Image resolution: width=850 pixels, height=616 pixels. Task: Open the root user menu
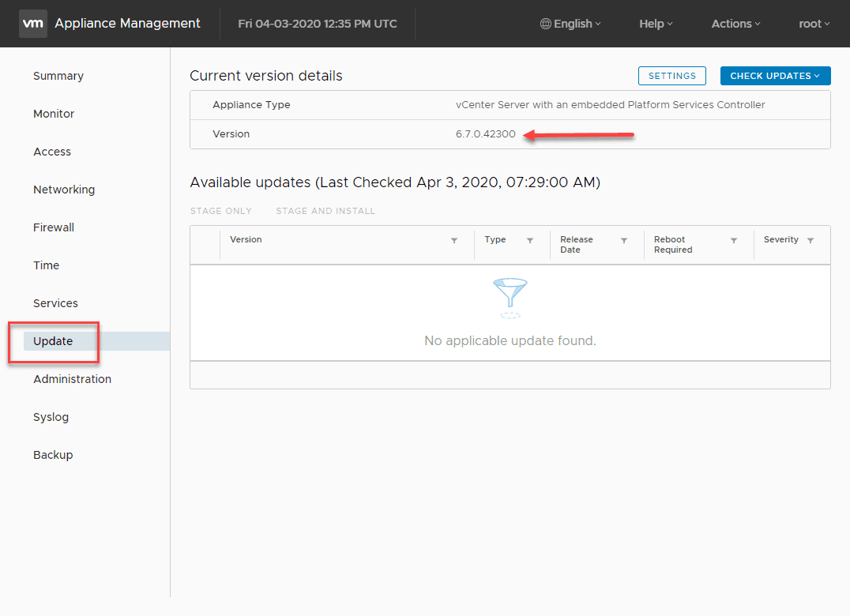coord(814,24)
